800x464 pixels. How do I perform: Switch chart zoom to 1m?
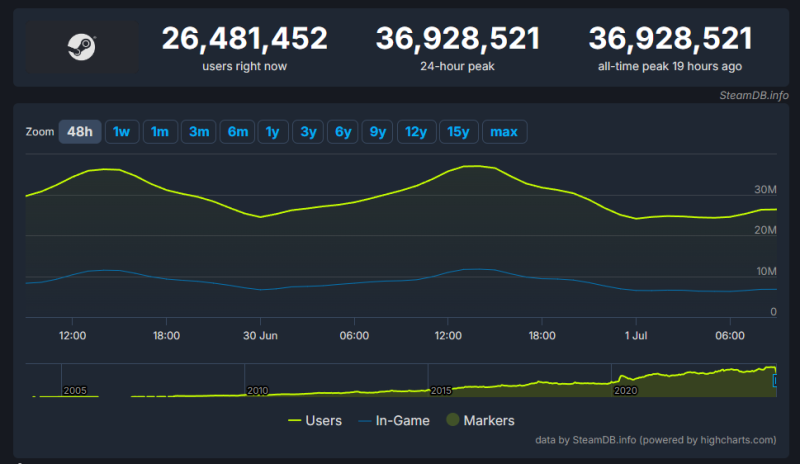point(160,132)
